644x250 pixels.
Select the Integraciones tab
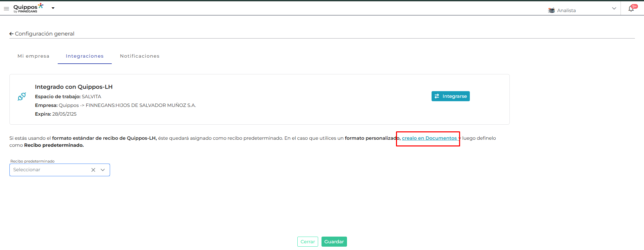click(85, 56)
